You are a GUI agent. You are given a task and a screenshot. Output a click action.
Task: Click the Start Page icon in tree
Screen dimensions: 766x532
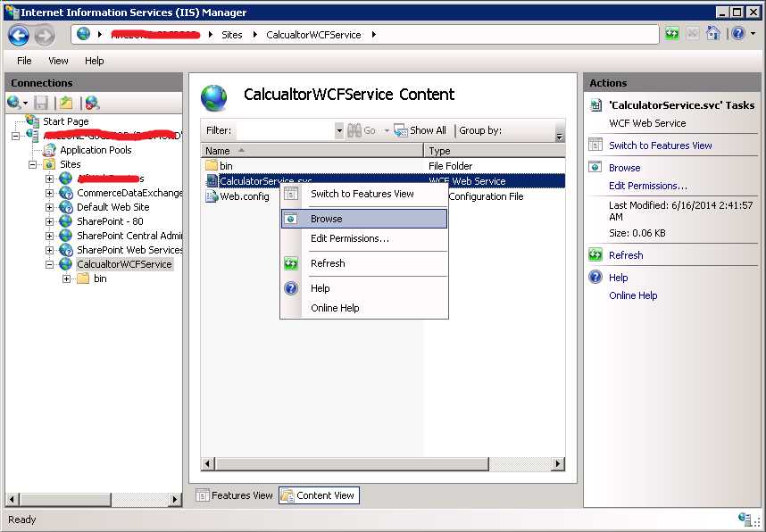click(x=33, y=121)
